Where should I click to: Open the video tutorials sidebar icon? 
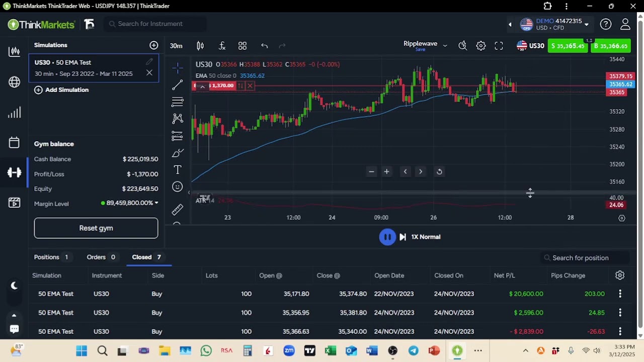pyautogui.click(x=14, y=203)
